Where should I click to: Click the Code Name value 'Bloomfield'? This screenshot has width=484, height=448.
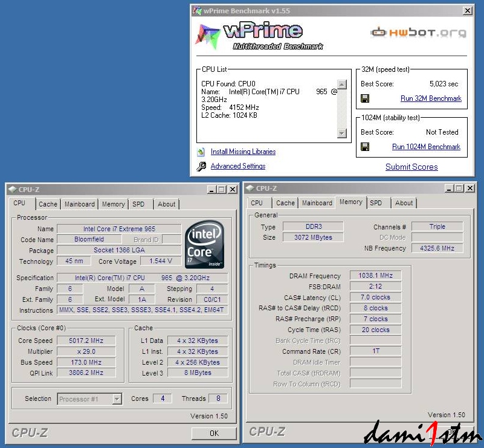89,239
